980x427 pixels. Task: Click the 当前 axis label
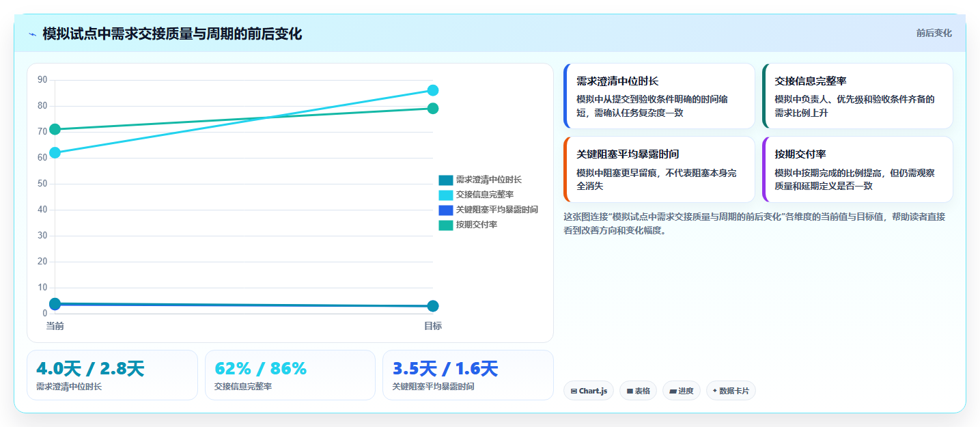[55, 326]
